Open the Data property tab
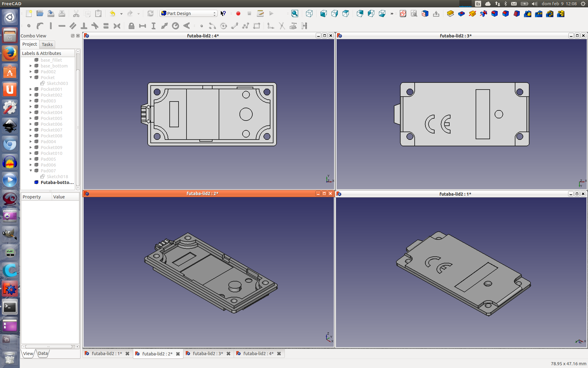The image size is (588, 368). [x=43, y=353]
